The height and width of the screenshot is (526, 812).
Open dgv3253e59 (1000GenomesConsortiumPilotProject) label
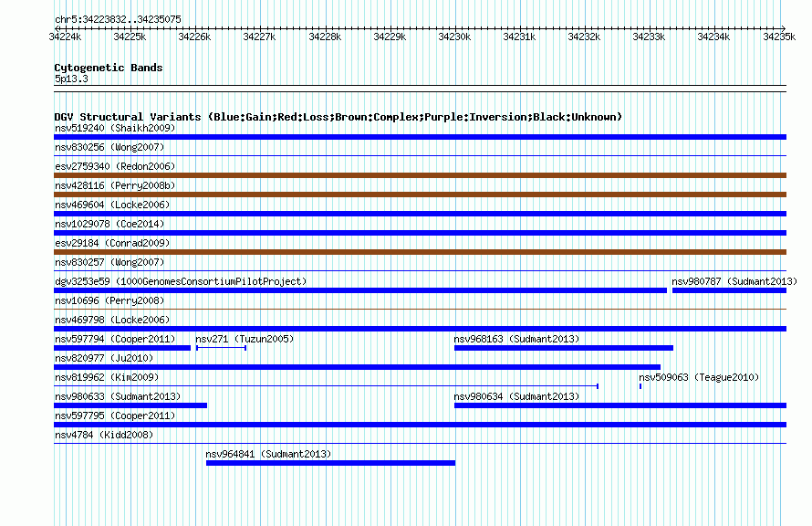point(181,281)
